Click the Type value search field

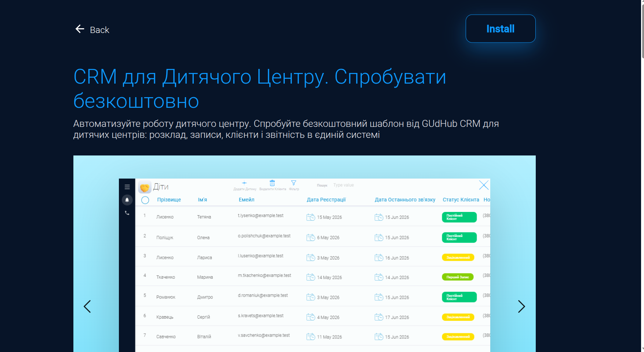point(343,185)
